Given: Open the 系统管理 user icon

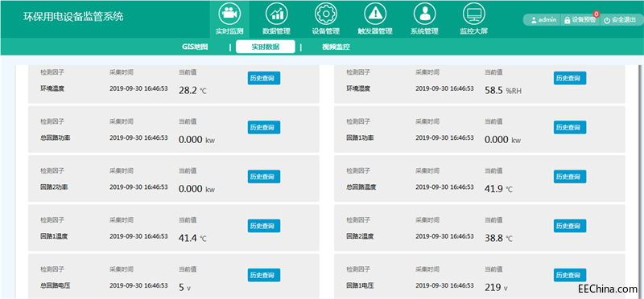Looking at the screenshot, I should [424, 14].
